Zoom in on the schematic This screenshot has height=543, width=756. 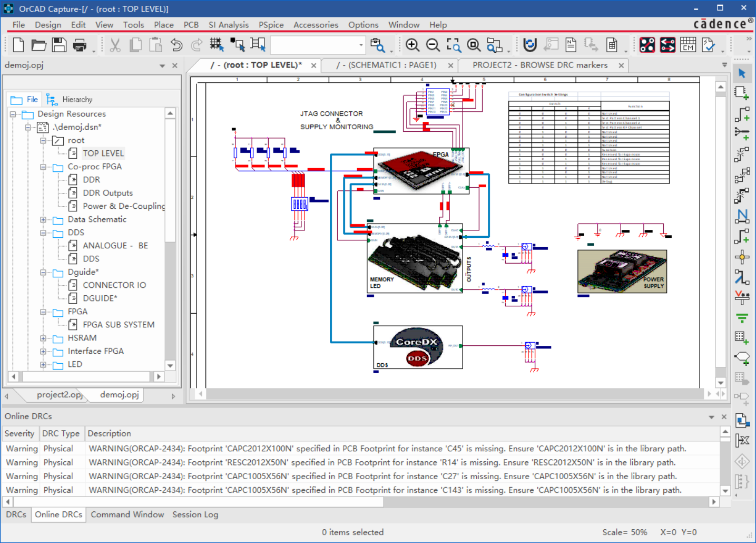pyautogui.click(x=413, y=45)
